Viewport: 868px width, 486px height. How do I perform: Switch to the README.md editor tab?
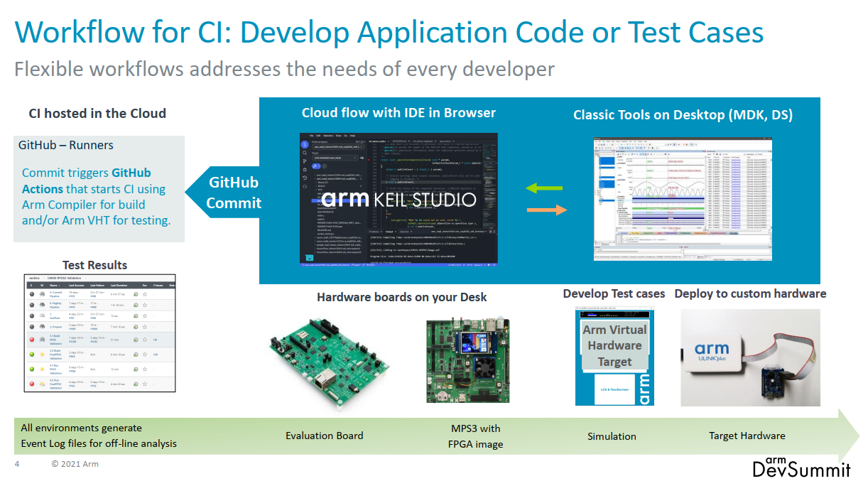[401, 141]
